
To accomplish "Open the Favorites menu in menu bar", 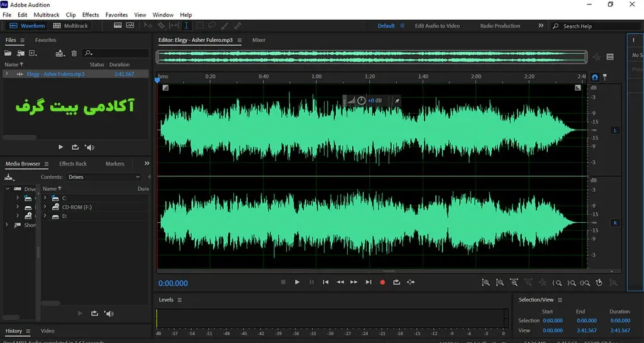I will [116, 14].
